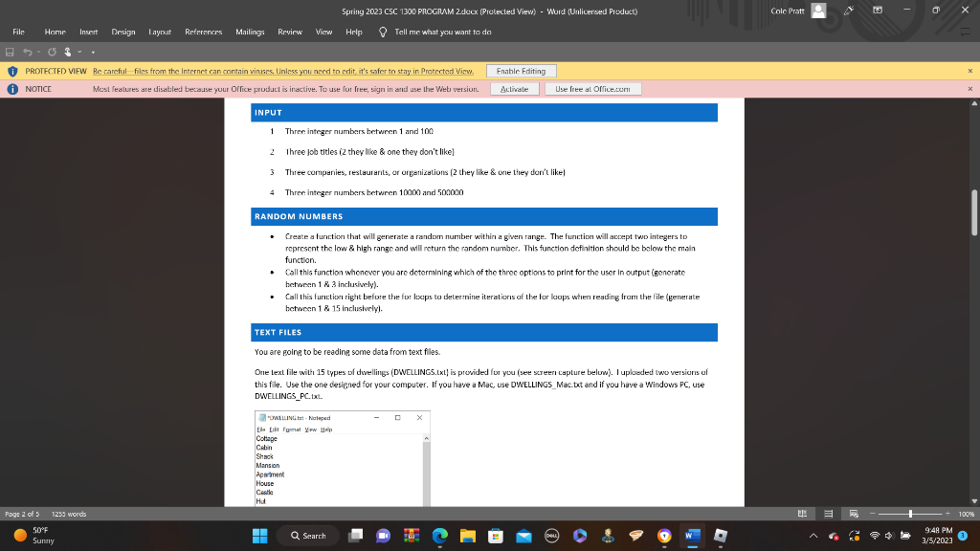
Task: Click the user account avatar icon
Action: tap(818, 11)
